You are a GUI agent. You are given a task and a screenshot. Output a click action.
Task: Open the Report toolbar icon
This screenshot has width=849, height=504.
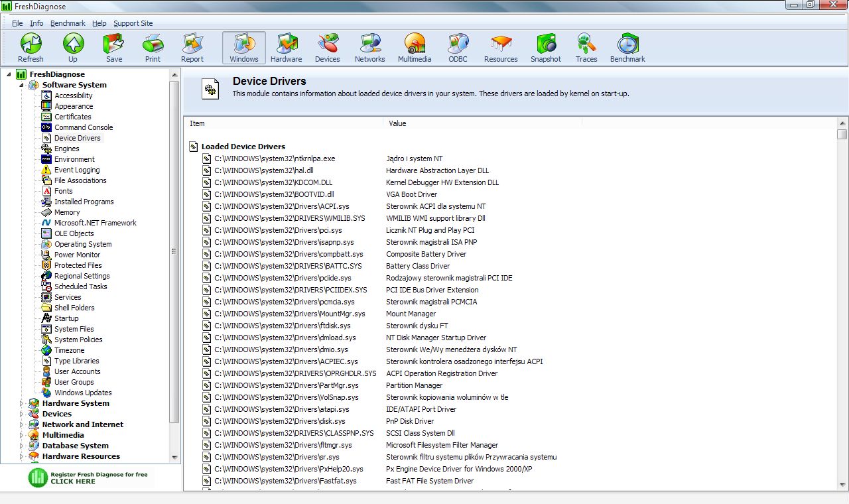(x=192, y=44)
